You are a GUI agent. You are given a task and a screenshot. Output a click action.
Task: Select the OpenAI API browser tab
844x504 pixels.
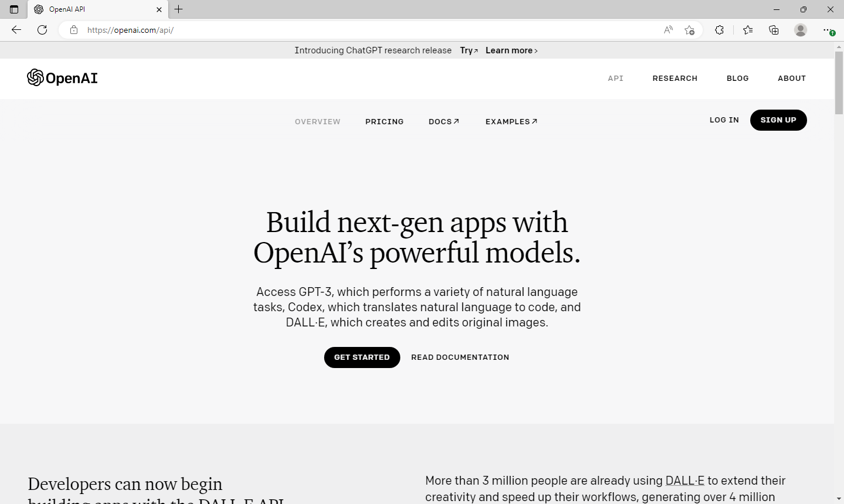98,9
